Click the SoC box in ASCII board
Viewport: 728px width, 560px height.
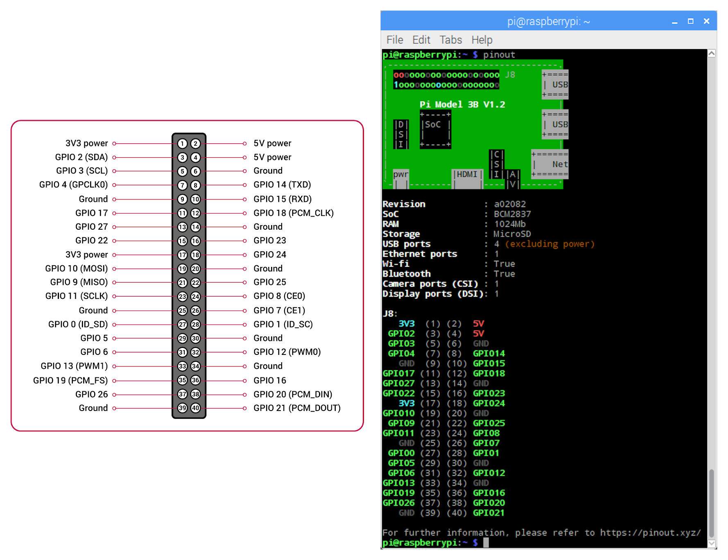[435, 129]
